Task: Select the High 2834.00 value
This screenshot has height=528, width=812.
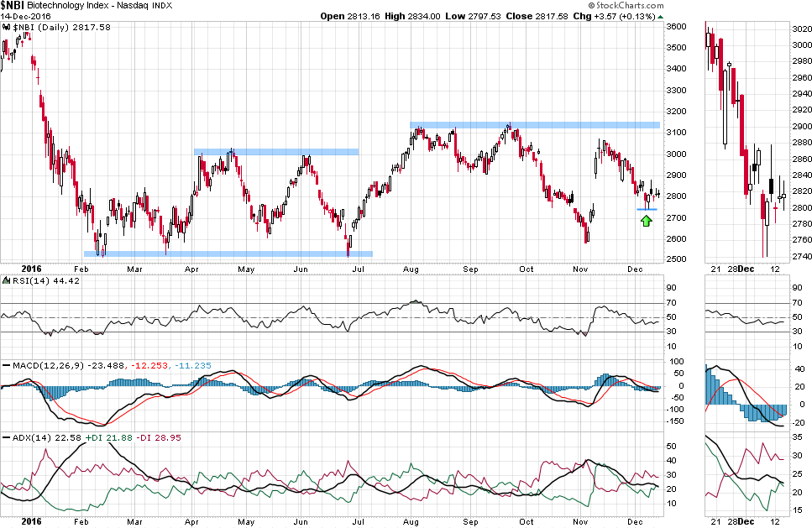Action: pyautogui.click(x=412, y=16)
